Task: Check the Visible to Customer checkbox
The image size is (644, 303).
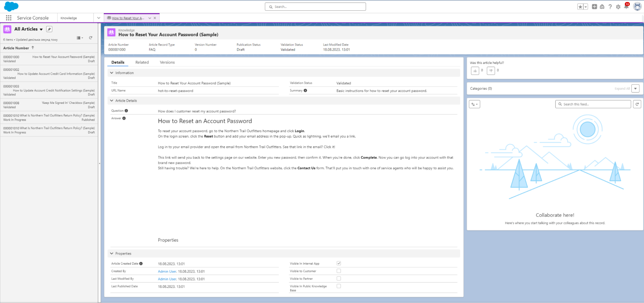Action: [339, 271]
